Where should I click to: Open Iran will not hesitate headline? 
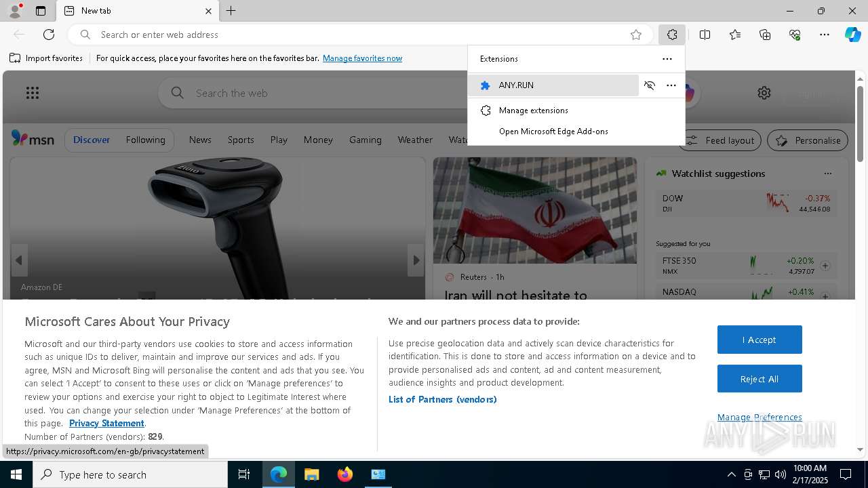pos(515,295)
